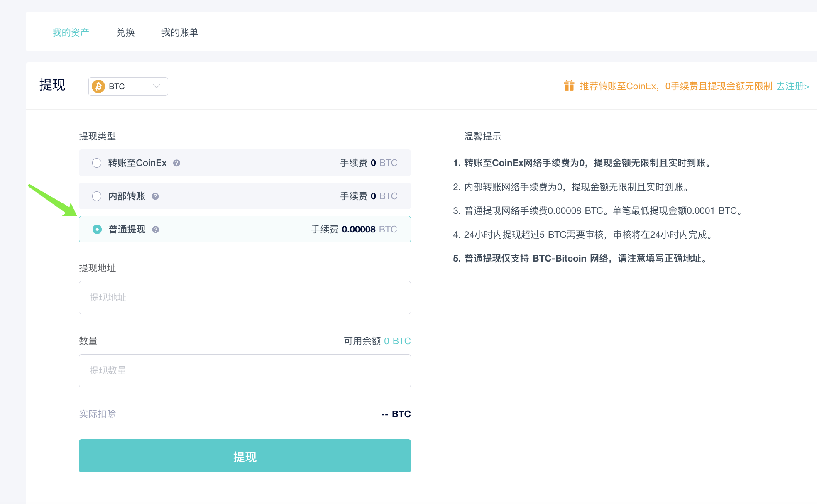
Task: Click the 提现类型 section label
Action: point(98,137)
